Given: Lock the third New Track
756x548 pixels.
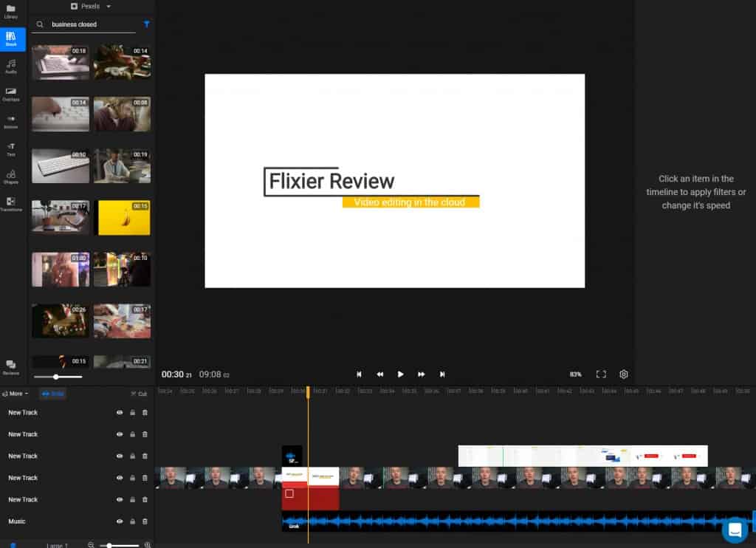Looking at the screenshot, I should tap(133, 456).
